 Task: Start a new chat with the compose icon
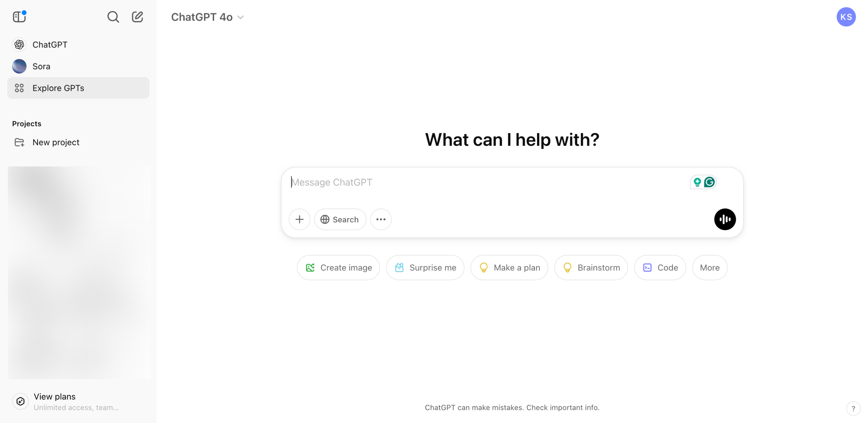tap(137, 17)
